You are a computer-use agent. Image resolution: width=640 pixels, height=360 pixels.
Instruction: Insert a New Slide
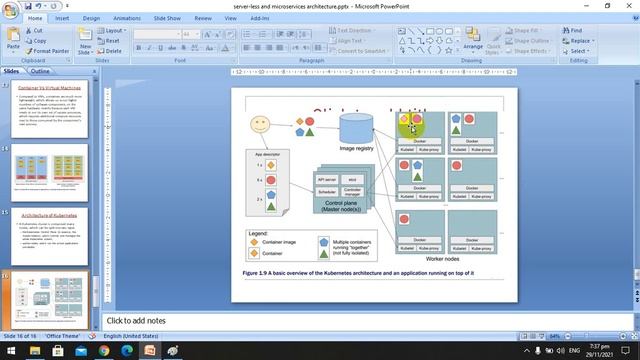(85, 41)
